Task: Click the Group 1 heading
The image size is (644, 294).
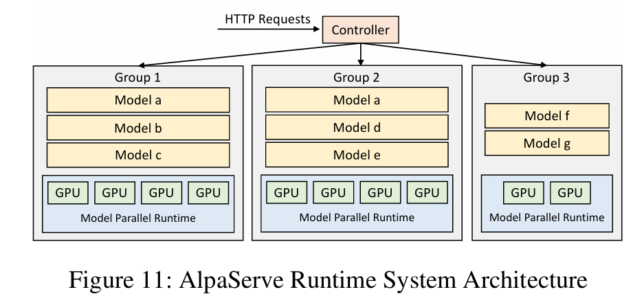Action: [137, 77]
